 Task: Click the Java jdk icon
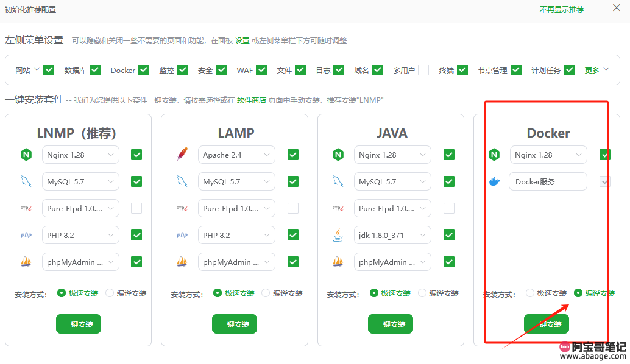(x=338, y=235)
